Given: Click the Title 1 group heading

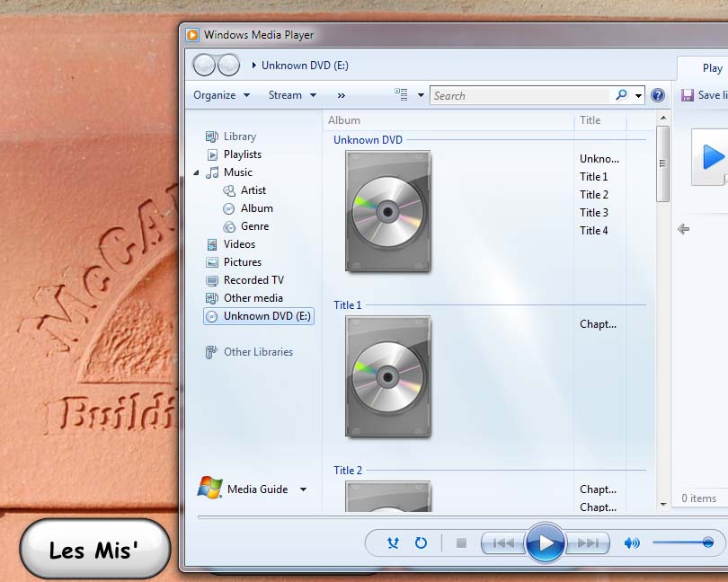Looking at the screenshot, I should pos(347,305).
